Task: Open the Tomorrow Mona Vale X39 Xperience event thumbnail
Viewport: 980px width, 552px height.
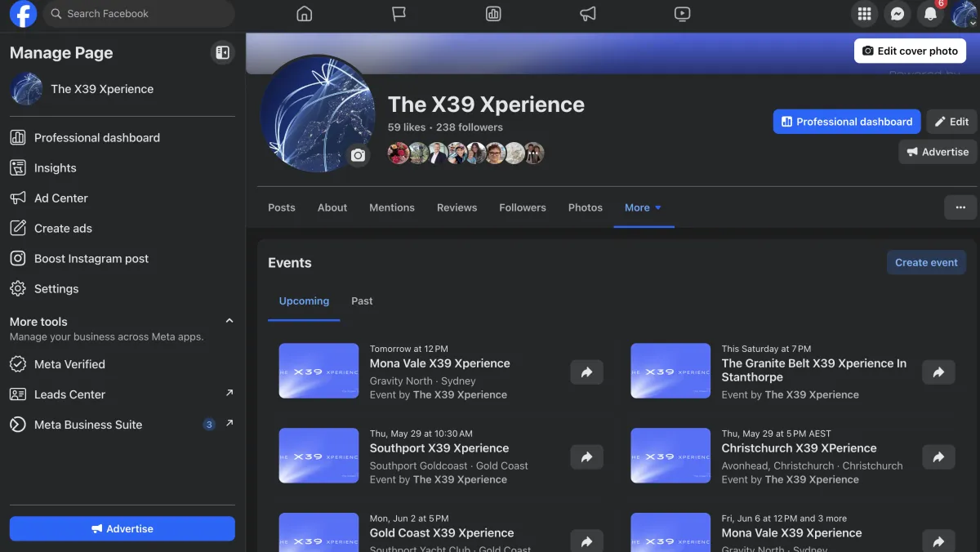Action: [318, 371]
